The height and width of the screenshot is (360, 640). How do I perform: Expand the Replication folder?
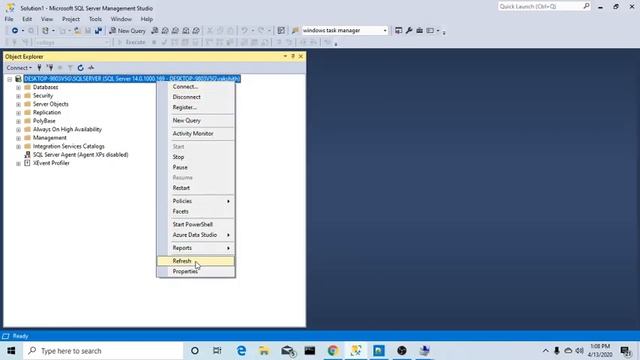[x=18, y=113]
